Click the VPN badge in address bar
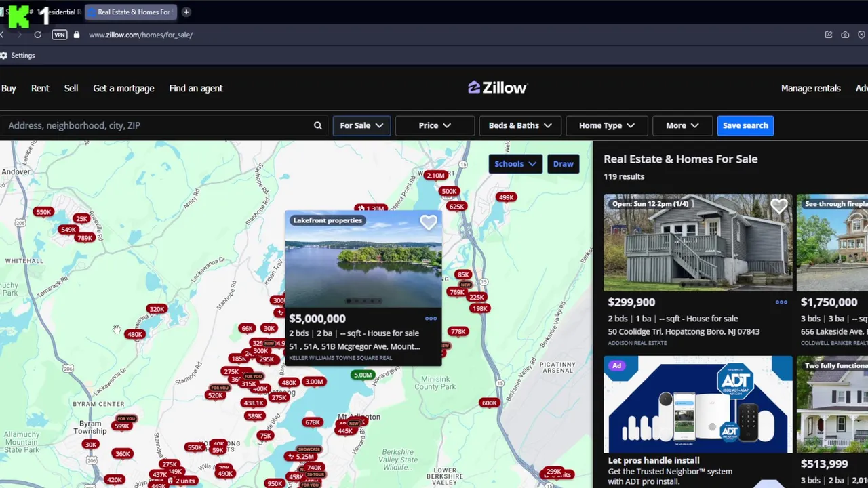This screenshot has width=868, height=488. [60, 35]
